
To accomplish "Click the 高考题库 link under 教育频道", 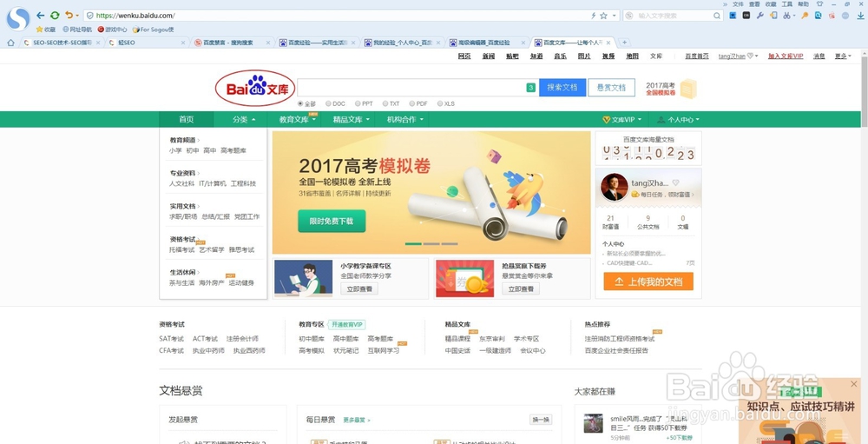I will 233,150.
